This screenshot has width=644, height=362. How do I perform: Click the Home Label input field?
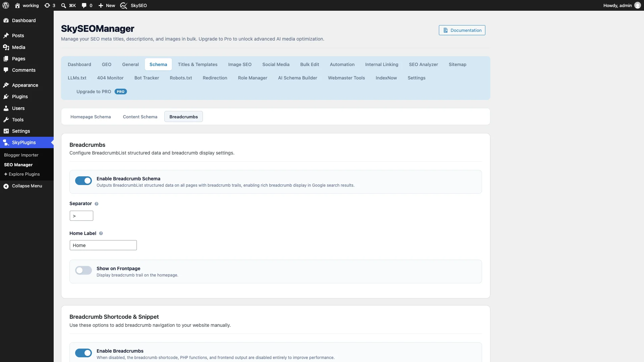tap(103, 245)
